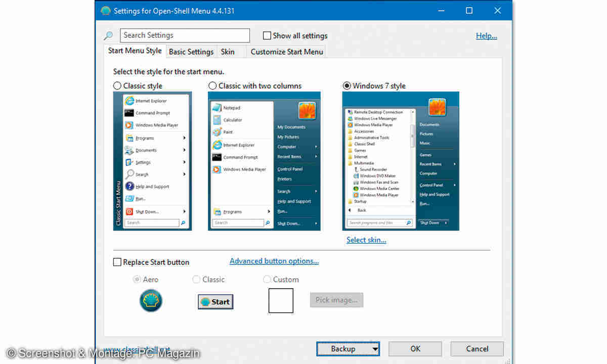The height and width of the screenshot is (364, 607).
Task: Click the Classic Start button image
Action: point(215,302)
